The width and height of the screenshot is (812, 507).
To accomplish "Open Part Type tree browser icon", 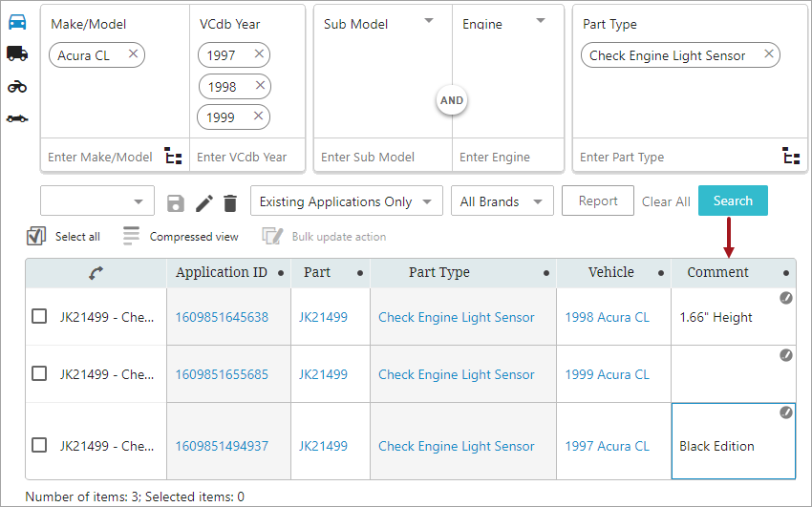I will click(x=791, y=156).
